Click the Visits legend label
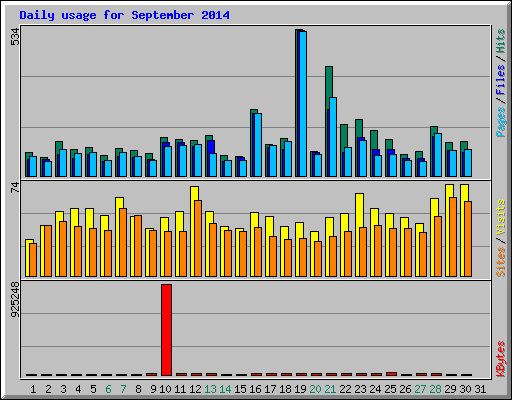 point(501,218)
